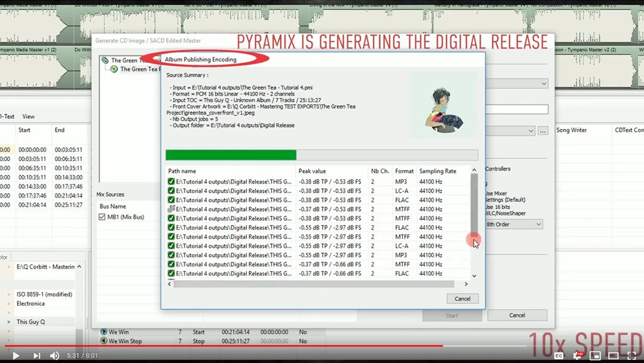This screenshot has height=363, width=644.
Task: Expand the This Guy Q row
Action: 9,322
